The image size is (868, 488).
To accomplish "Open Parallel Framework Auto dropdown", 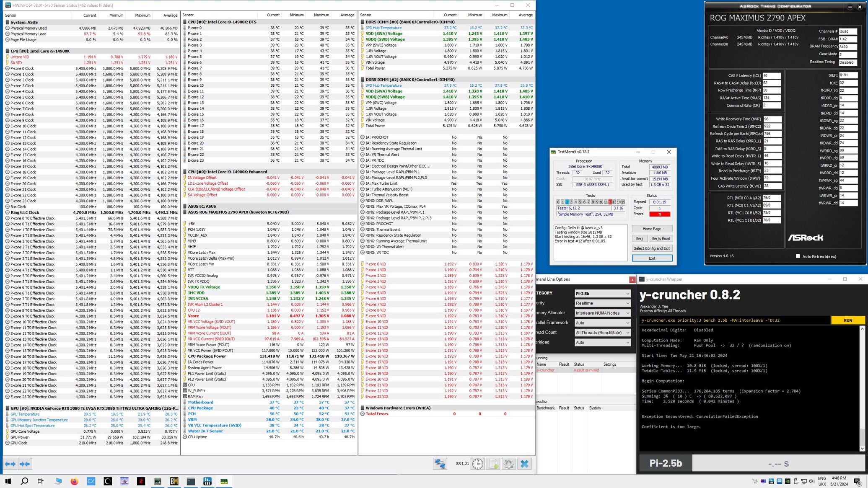I will [x=602, y=323].
